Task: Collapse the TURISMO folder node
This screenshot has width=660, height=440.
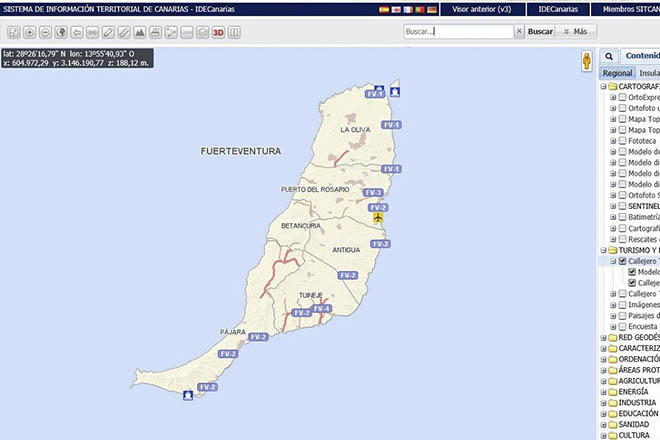Action: coord(603,250)
